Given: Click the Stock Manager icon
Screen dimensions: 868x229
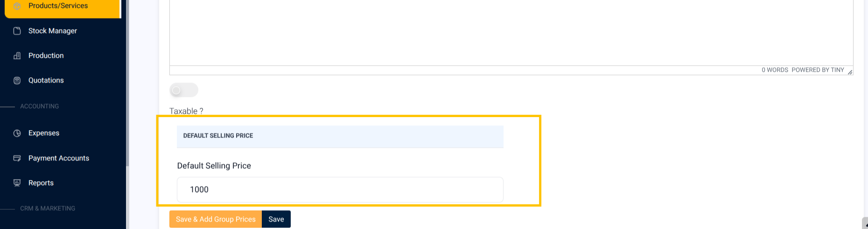Looking at the screenshot, I should (x=17, y=31).
